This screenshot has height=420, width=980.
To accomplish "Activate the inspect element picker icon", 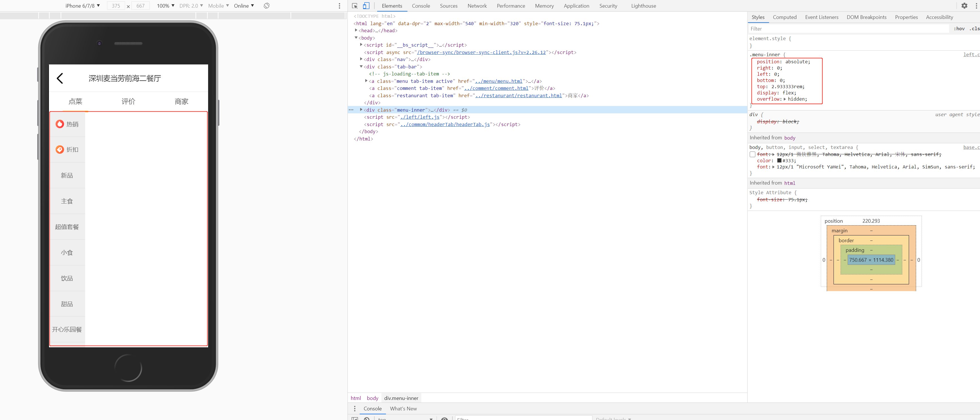I will [355, 6].
